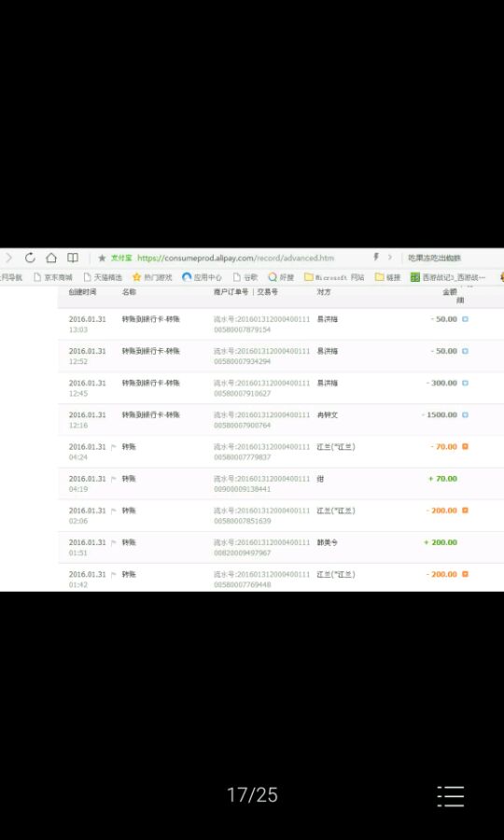
Task: Click the alipay URL address field
Action: tap(235, 258)
